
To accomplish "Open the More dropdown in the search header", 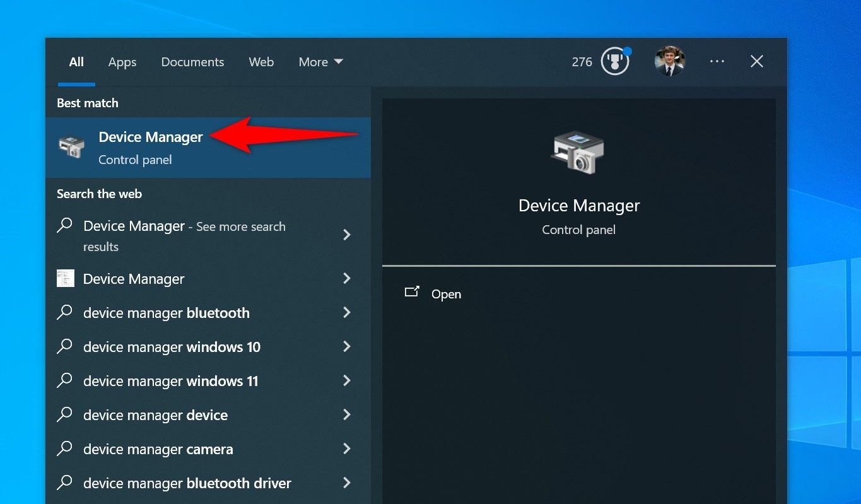I will (x=320, y=62).
